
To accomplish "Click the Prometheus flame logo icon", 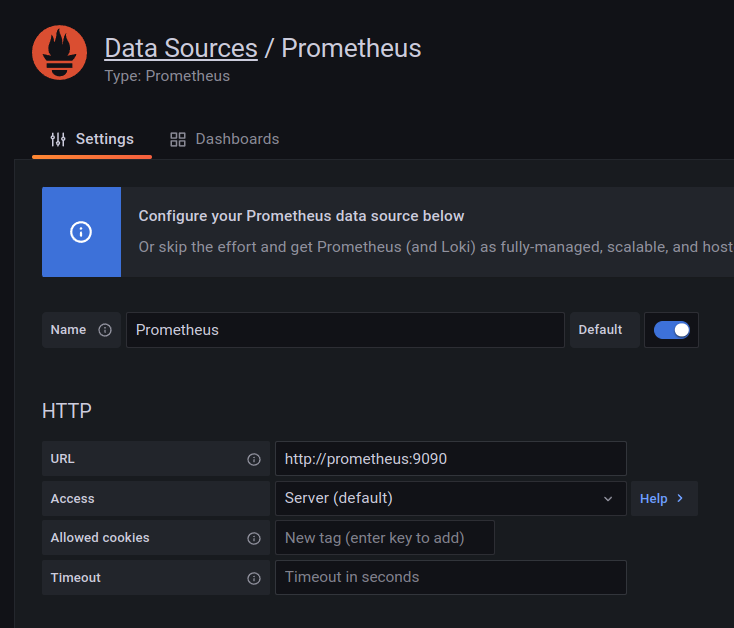I will point(59,52).
